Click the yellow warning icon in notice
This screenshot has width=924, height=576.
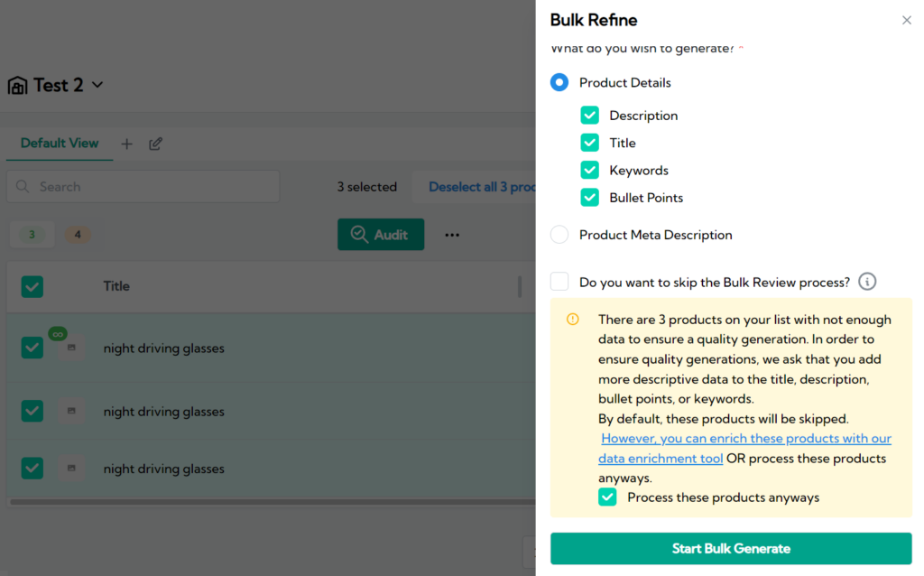coord(572,320)
